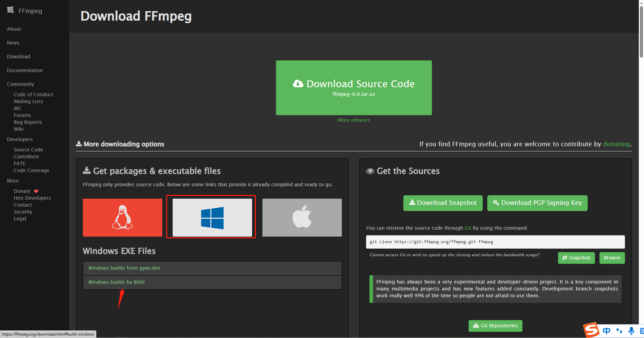Click the git clone command field
This screenshot has width=644, height=338.
click(495, 242)
